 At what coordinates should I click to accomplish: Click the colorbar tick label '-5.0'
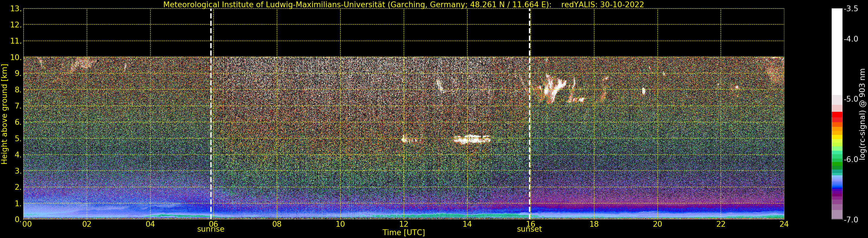tap(851, 99)
